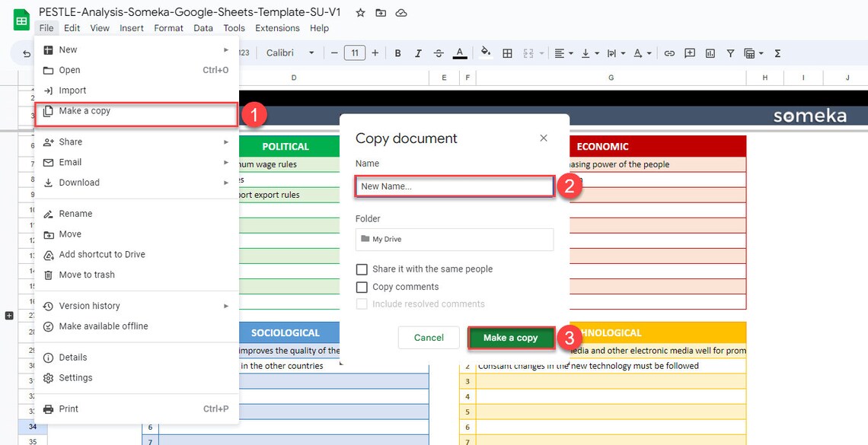Toggle bold formatting
This screenshot has width=868, height=445.
pos(397,52)
